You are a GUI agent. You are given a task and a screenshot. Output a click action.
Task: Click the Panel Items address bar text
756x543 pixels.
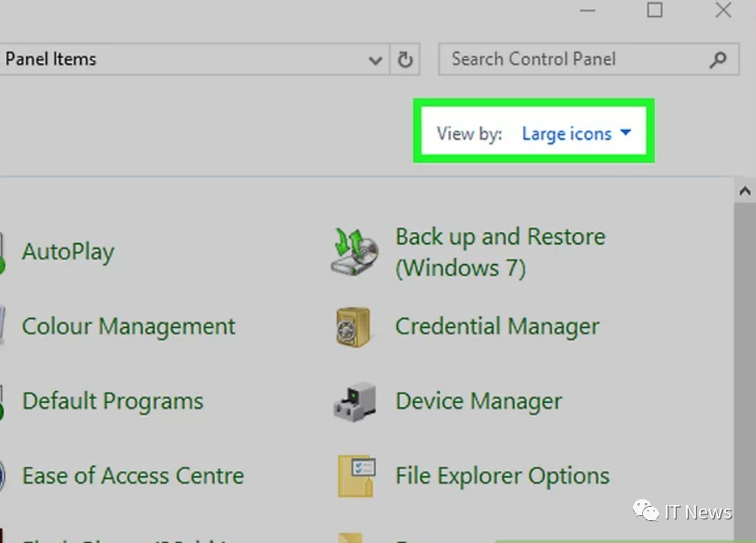51,60
